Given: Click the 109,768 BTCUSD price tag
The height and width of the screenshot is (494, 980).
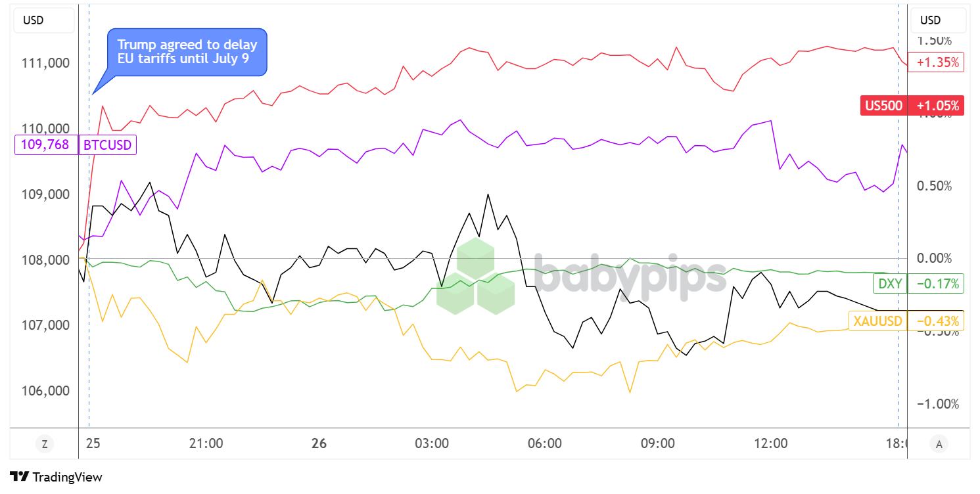Looking at the screenshot, I should point(45,145).
